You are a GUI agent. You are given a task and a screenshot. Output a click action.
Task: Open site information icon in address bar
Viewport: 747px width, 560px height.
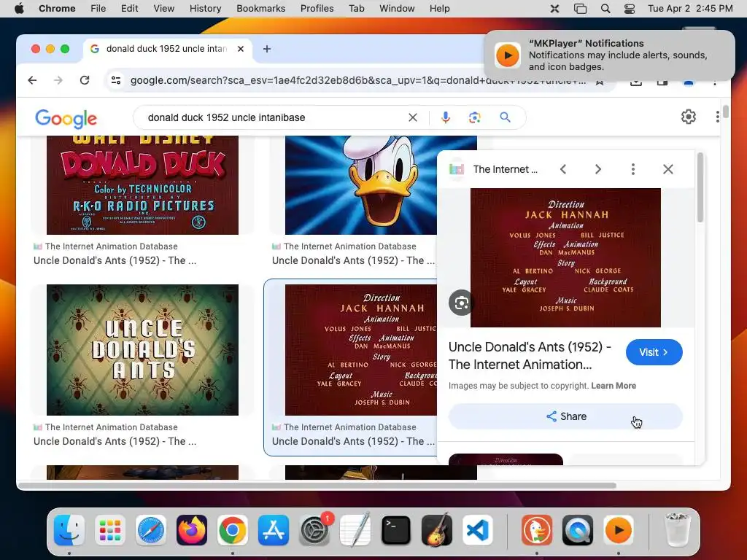116,80
